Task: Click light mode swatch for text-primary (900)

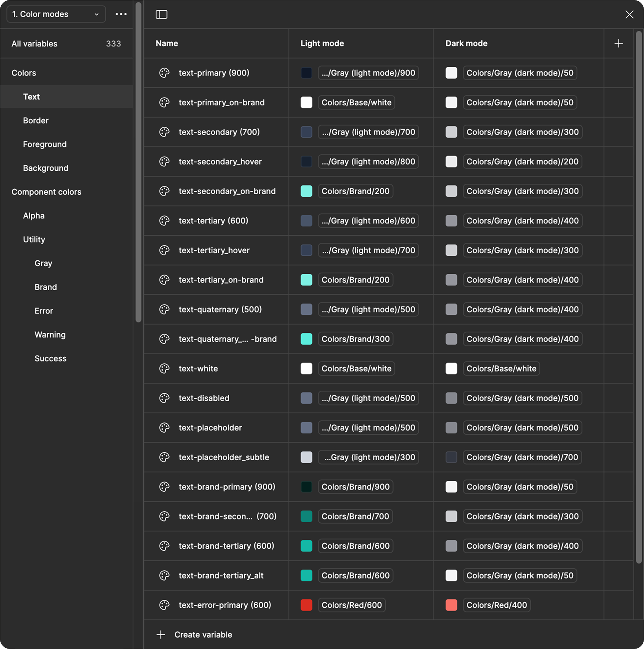Action: [x=306, y=73]
